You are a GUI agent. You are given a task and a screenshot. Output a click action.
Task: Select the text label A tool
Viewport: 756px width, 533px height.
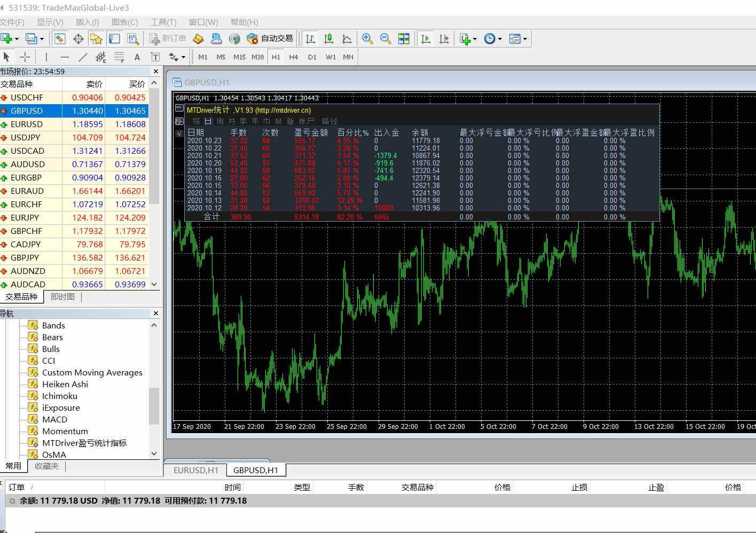tap(137, 57)
